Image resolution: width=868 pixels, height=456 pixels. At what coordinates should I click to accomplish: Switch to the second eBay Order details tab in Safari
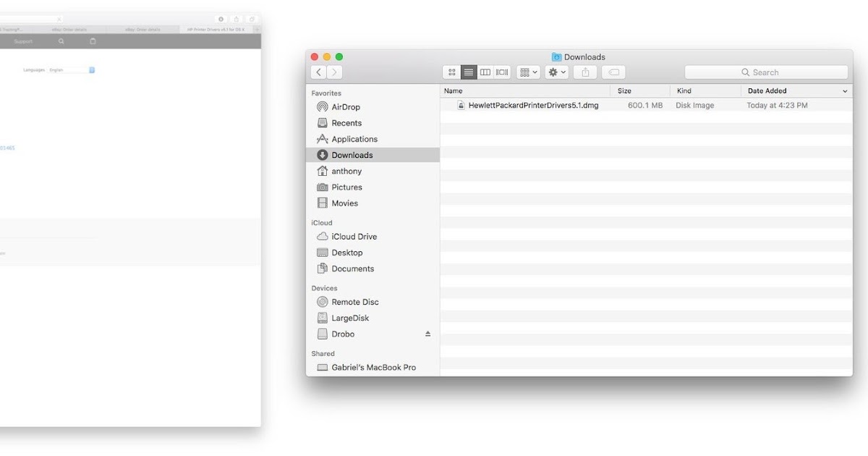142,30
